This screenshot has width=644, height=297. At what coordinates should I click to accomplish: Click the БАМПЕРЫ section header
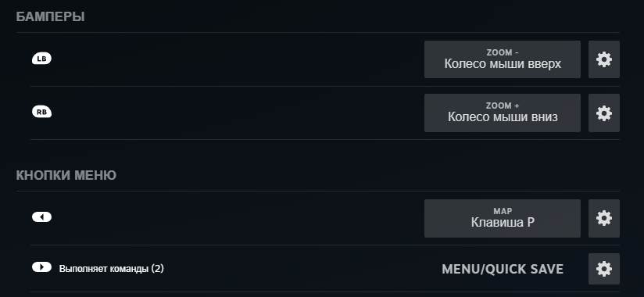[50, 17]
